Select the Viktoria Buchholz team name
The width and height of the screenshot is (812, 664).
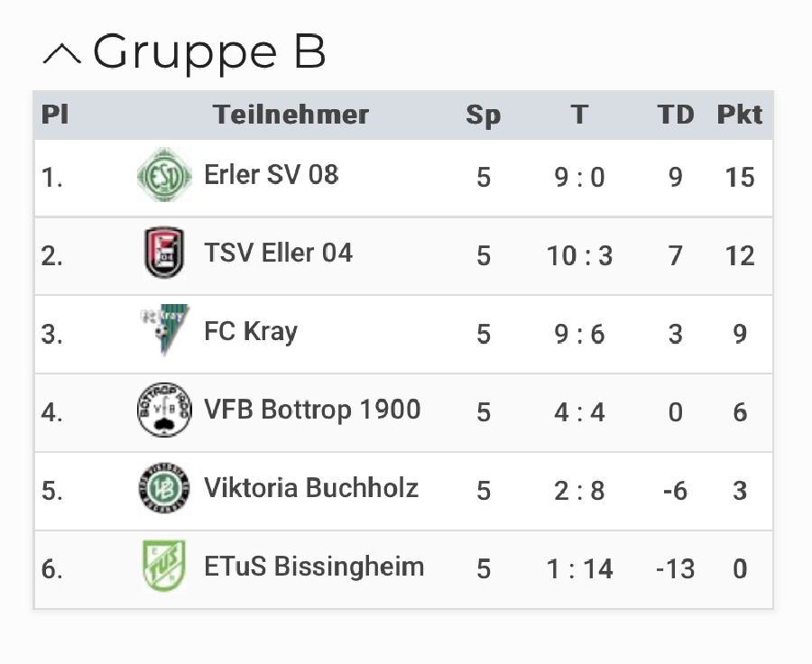(x=311, y=488)
